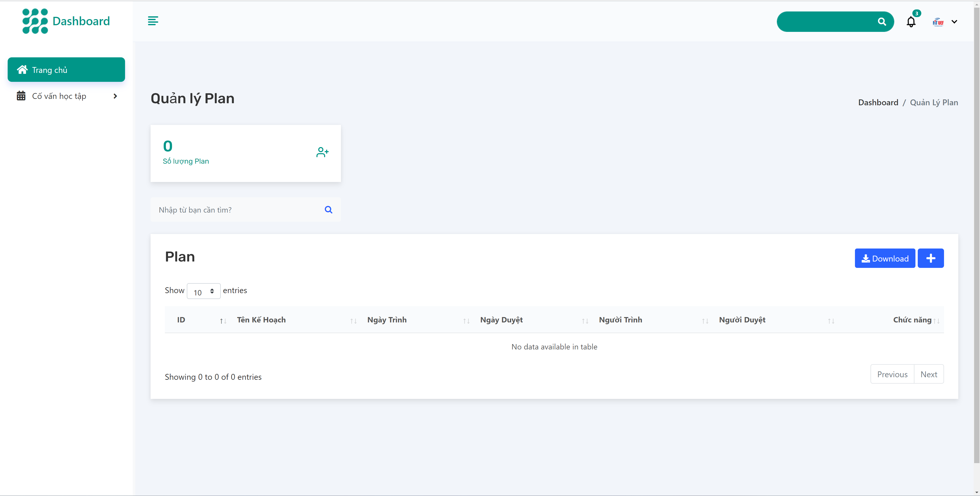
Task: Select Trang chủ in the sidebar
Action: pos(66,70)
